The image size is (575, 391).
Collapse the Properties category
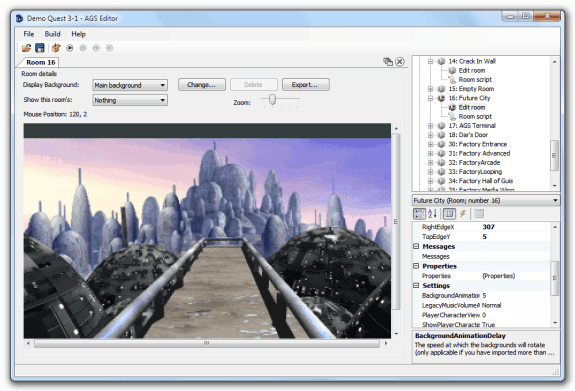click(416, 266)
